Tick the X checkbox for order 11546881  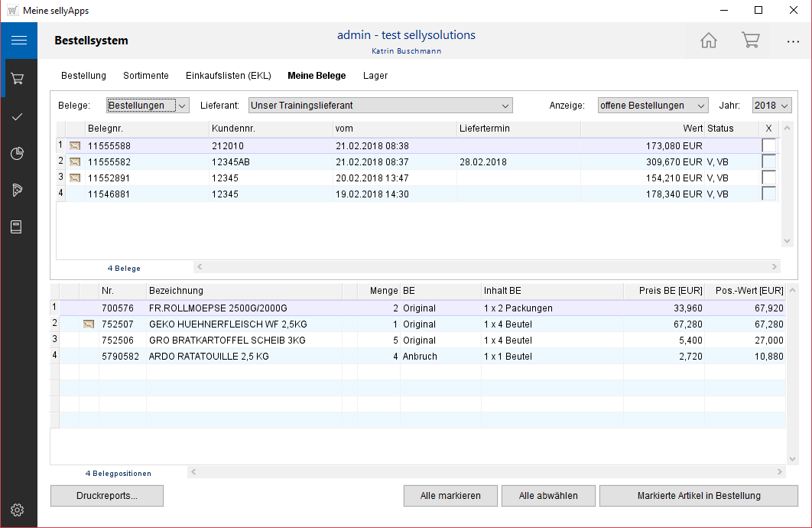point(768,194)
